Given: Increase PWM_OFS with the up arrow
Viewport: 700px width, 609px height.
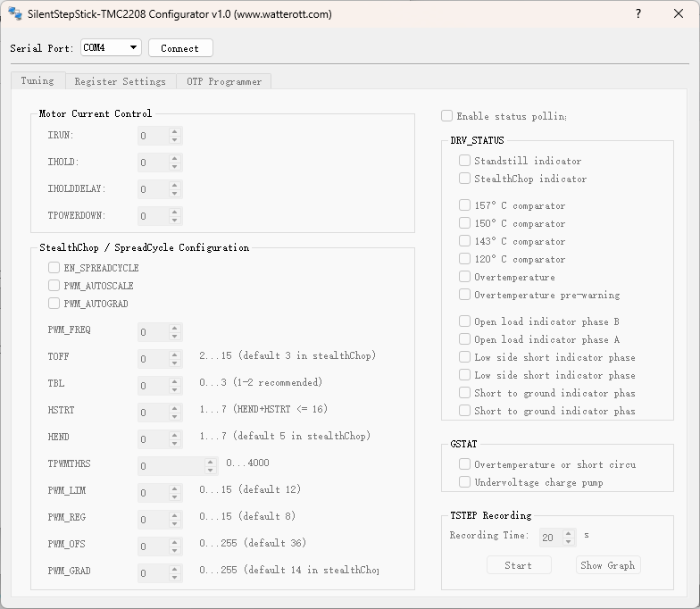Looking at the screenshot, I should tap(175, 543).
